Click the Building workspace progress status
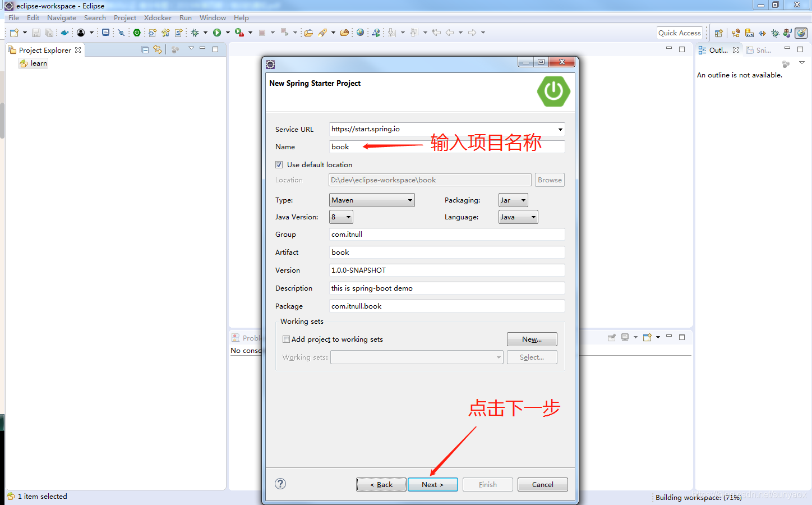812x505 pixels. (698, 497)
